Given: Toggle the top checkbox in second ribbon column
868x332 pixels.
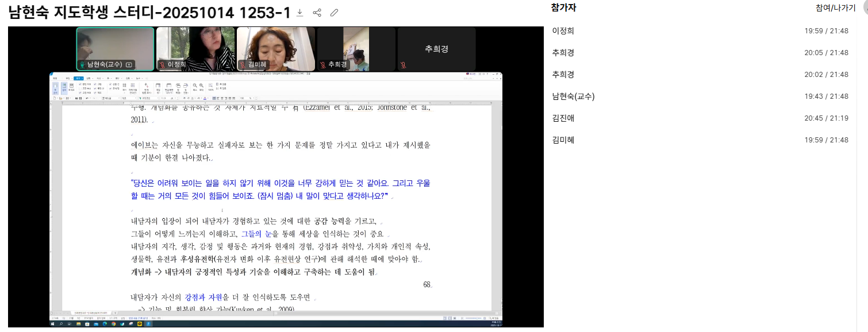Looking at the screenshot, I should (x=94, y=84).
